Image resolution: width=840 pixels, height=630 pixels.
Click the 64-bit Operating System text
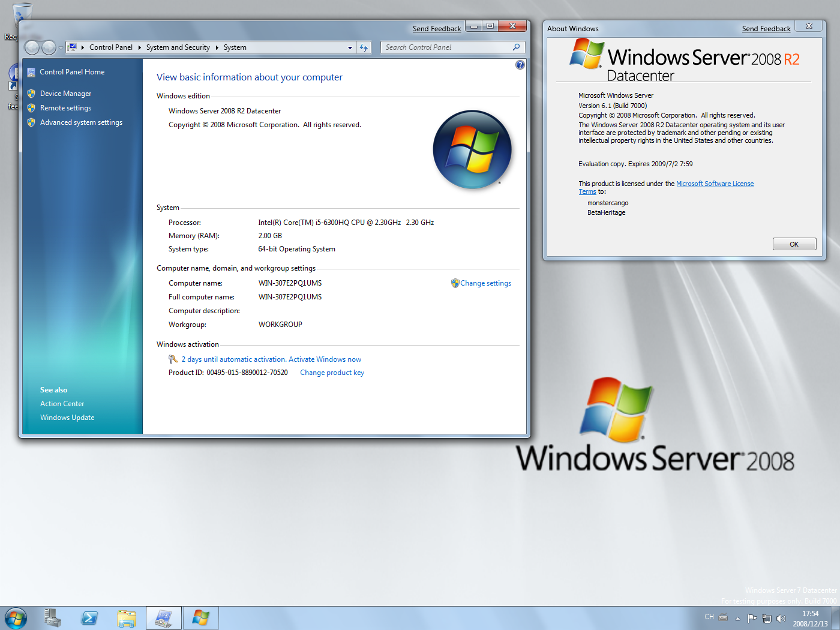tap(296, 249)
